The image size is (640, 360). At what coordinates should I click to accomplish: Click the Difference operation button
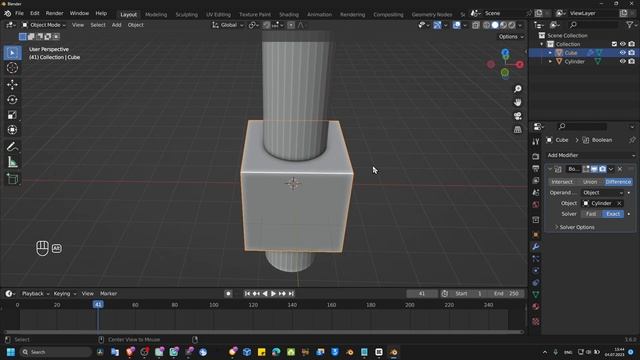click(618, 182)
